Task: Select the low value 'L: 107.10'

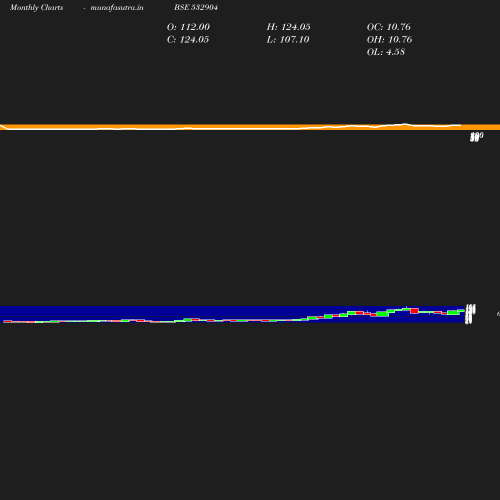Action: 288,40
